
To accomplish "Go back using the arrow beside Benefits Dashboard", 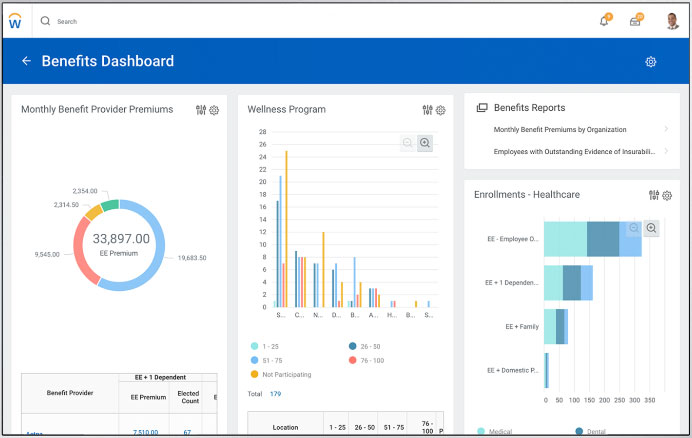I will 26,61.
